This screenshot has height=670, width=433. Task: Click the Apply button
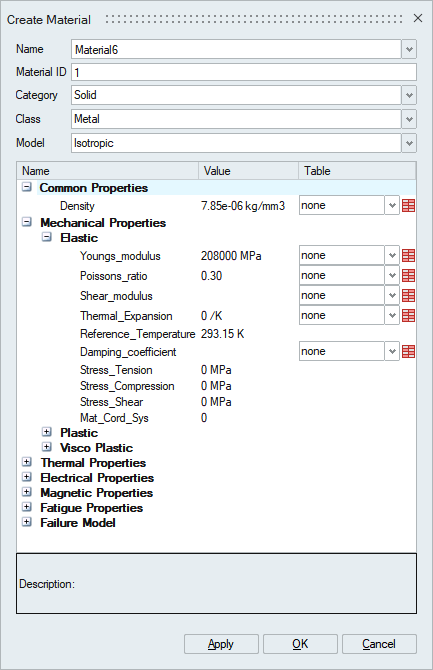click(221, 644)
